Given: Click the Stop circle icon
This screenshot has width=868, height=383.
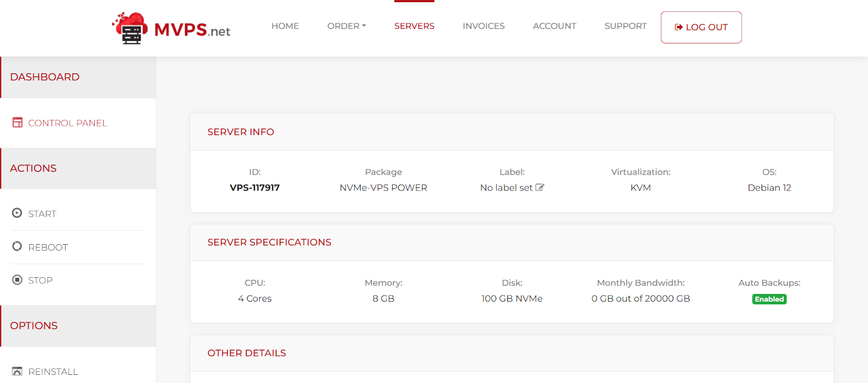Looking at the screenshot, I should (x=17, y=280).
